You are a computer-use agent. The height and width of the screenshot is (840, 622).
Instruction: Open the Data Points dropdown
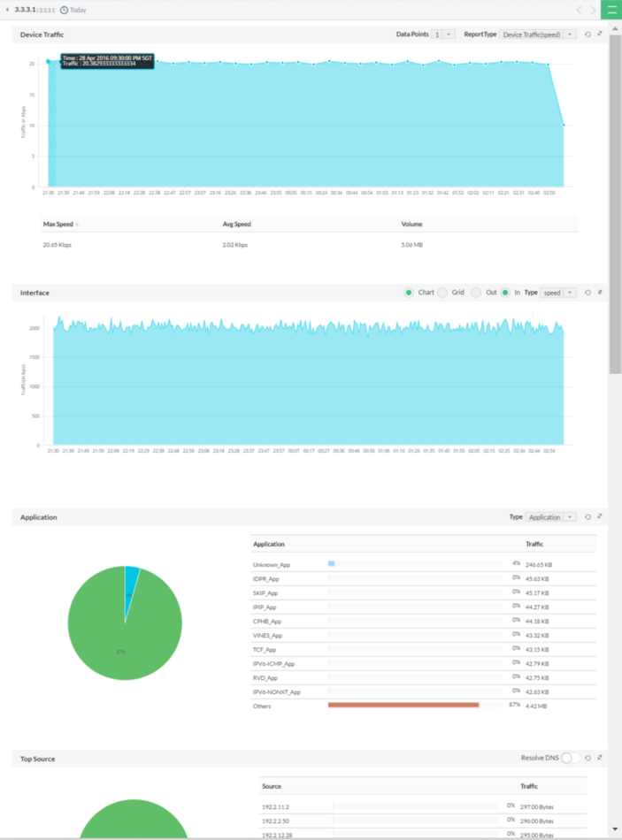click(x=443, y=34)
